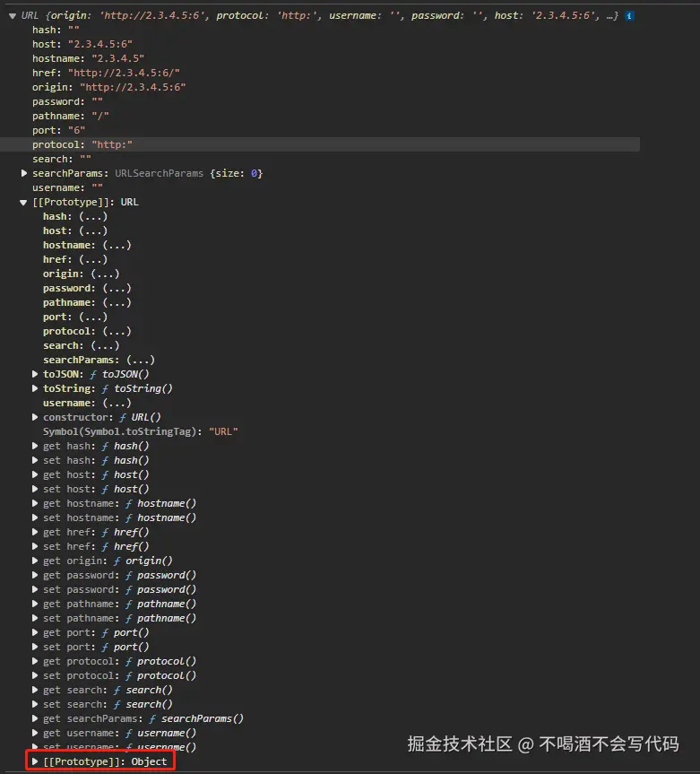Invoke the prototype hash getter (...)
The height and width of the screenshot is (774, 700).
pyautogui.click(x=93, y=216)
